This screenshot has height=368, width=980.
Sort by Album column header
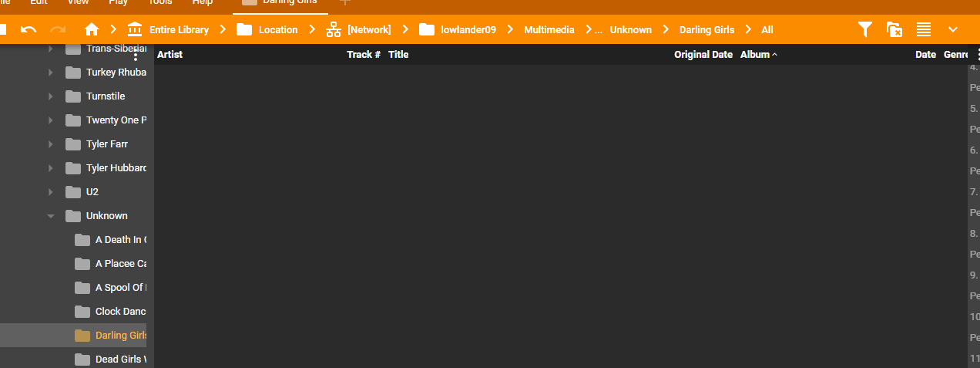tap(755, 55)
